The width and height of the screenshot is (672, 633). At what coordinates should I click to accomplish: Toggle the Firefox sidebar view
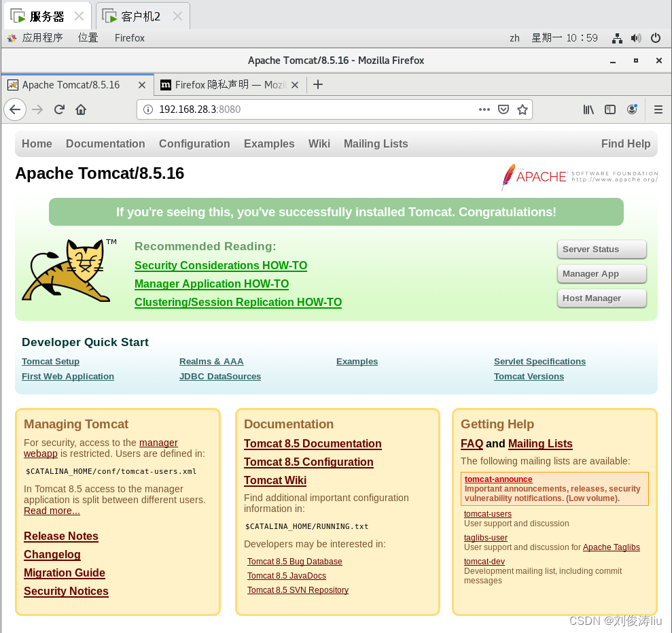pos(609,109)
